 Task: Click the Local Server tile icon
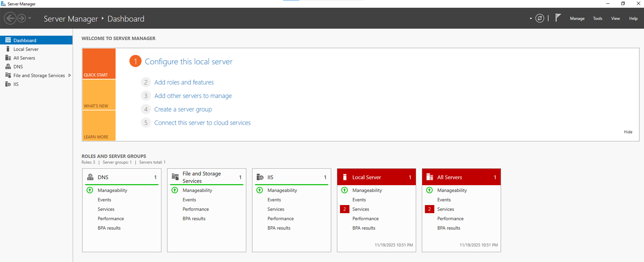tap(345, 177)
